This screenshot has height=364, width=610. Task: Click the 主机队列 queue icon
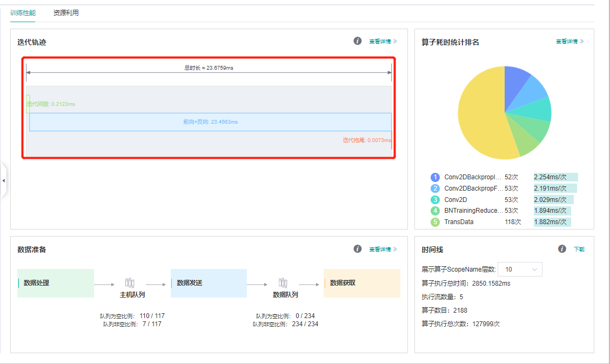[130, 282]
